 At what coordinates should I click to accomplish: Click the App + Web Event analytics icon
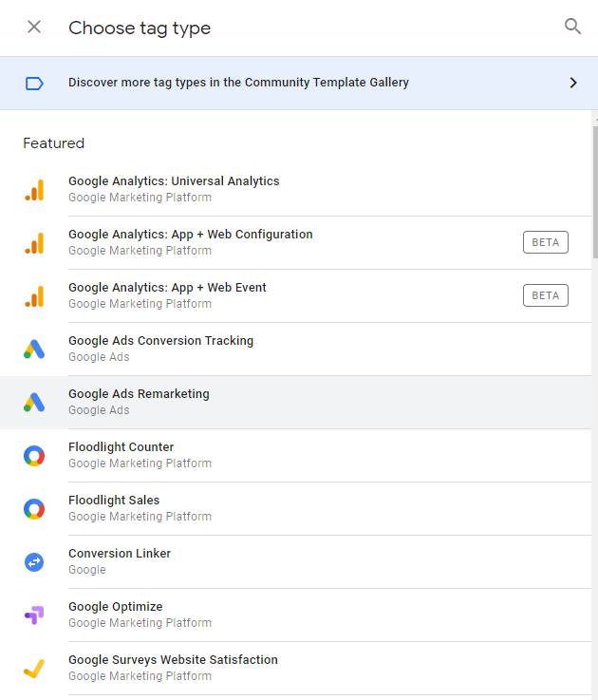pos(34,296)
